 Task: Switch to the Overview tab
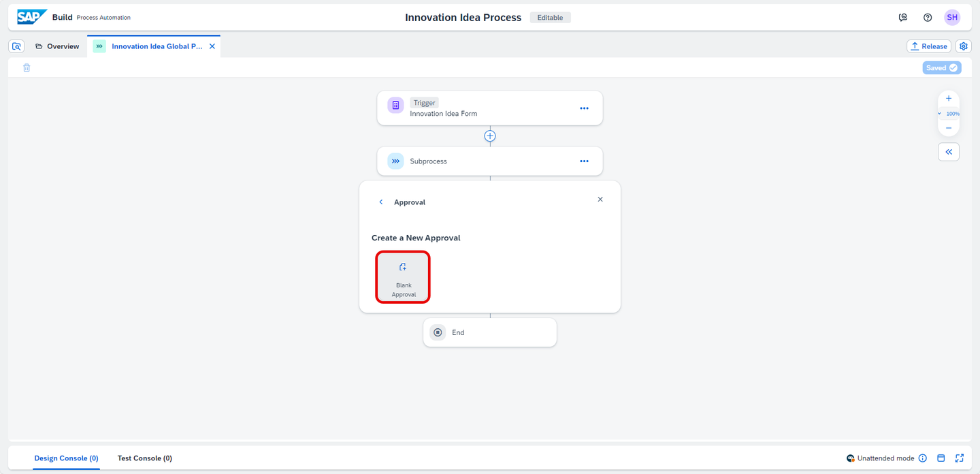pyautogui.click(x=57, y=46)
